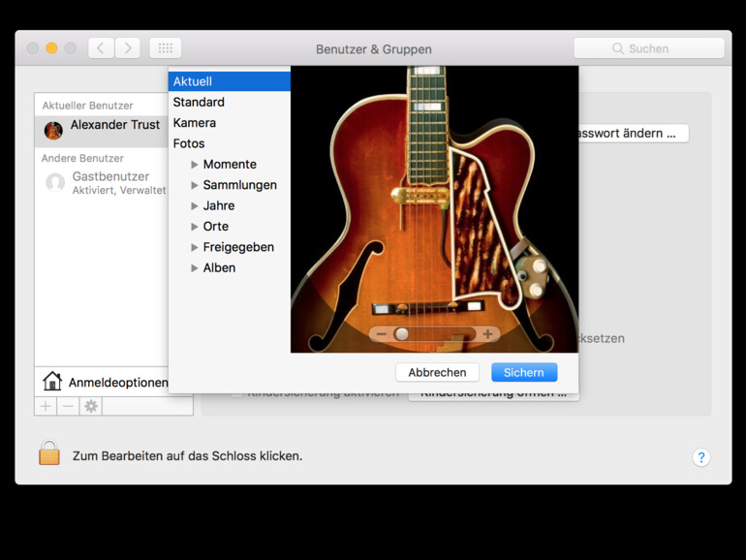Click Alexander Trust guitar avatar
The width and height of the screenshot is (746, 560).
(x=53, y=131)
